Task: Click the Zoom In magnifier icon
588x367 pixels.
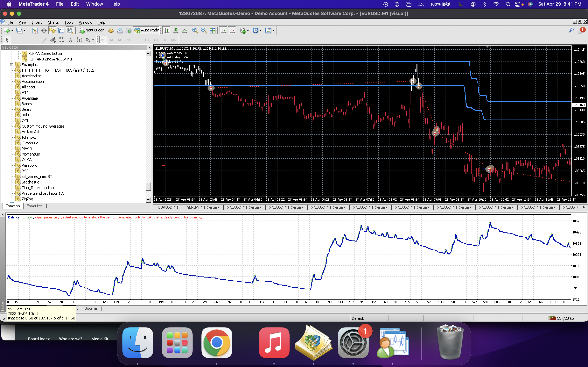Action: pyautogui.click(x=195, y=30)
